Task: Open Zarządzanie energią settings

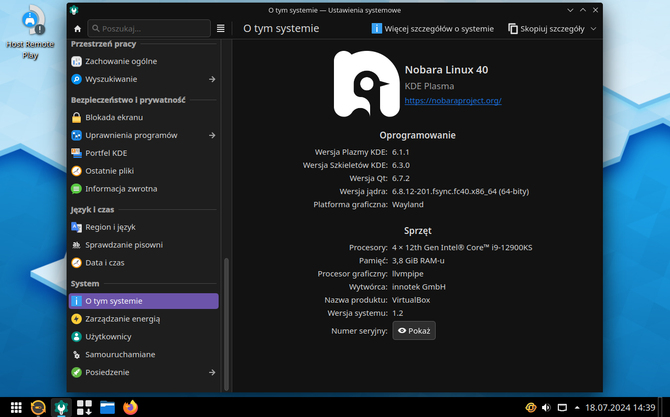Action: [x=144, y=319]
